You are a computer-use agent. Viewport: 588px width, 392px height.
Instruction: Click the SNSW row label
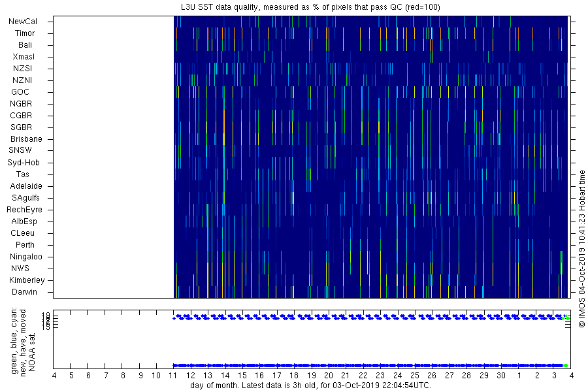[20, 150]
